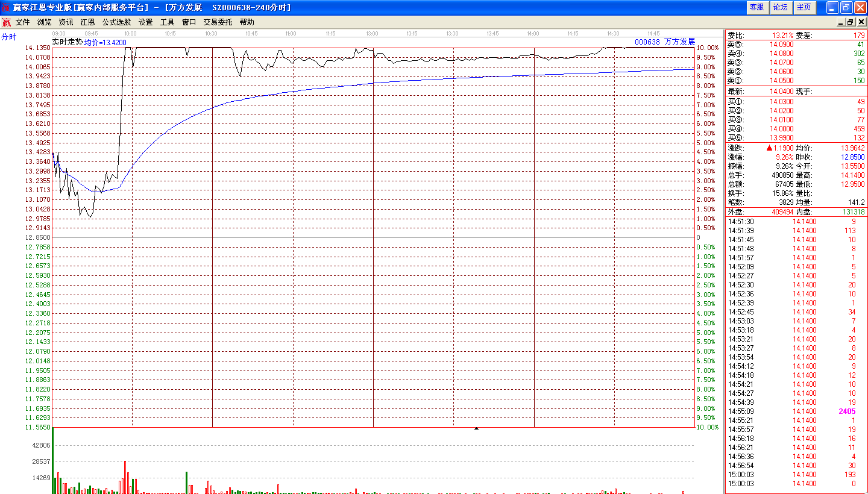Open the 公式选股 menu
868x494 pixels.
tap(117, 22)
